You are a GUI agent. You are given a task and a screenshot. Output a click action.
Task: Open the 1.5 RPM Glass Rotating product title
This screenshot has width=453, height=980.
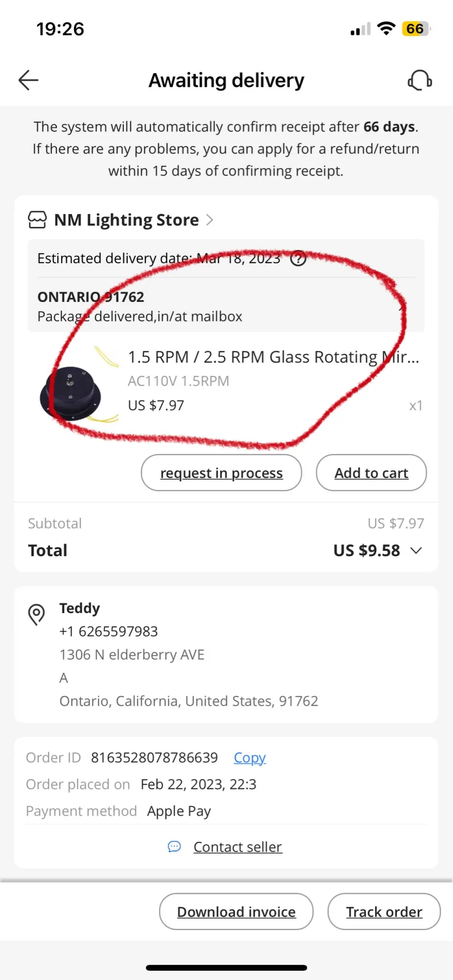point(273,357)
